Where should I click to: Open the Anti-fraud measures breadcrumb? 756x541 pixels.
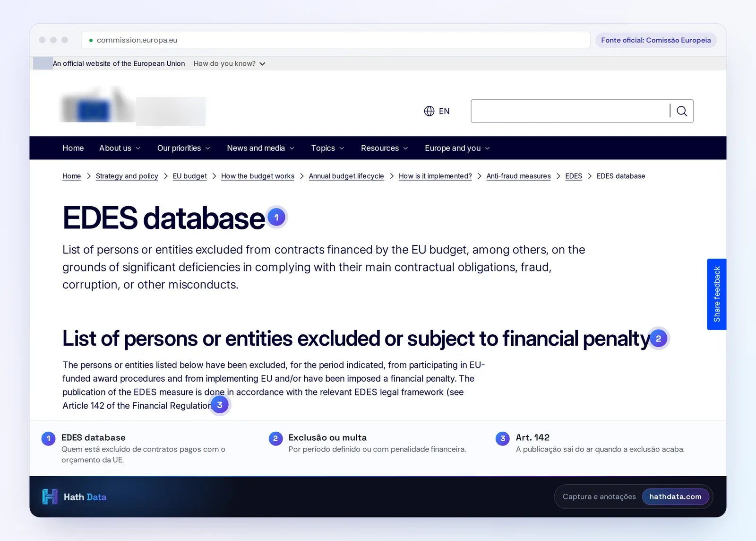point(518,176)
